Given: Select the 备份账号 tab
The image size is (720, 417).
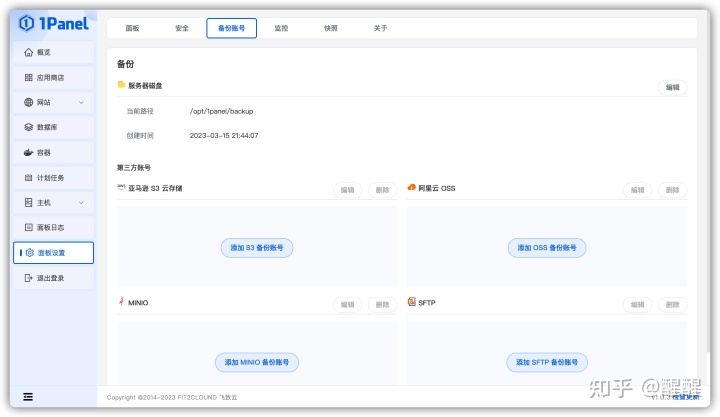Looking at the screenshot, I should pyautogui.click(x=231, y=28).
